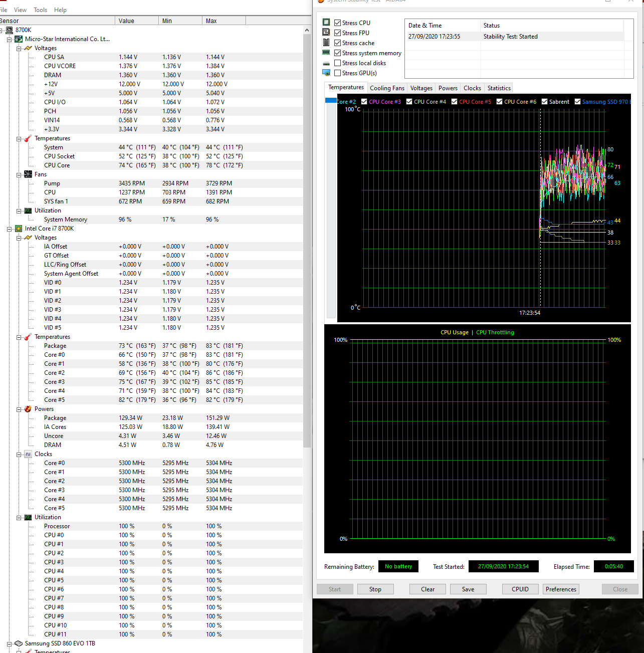Click the Stress GPU(s) monitor icon
The height and width of the screenshot is (653, 644).
pos(326,73)
